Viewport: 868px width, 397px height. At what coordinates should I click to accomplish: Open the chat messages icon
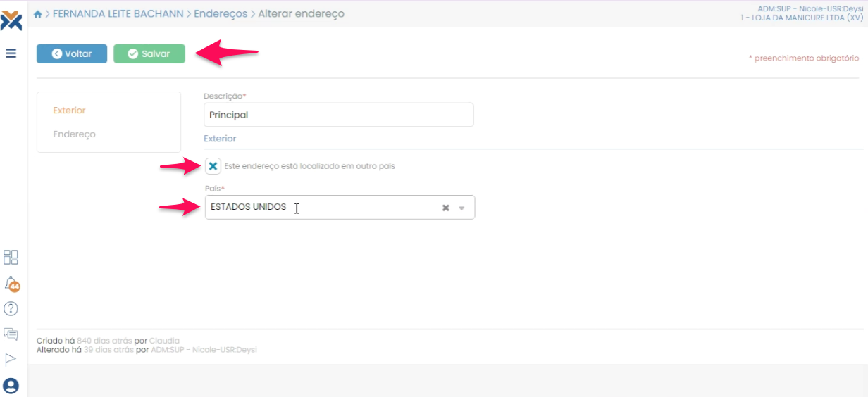tap(11, 334)
